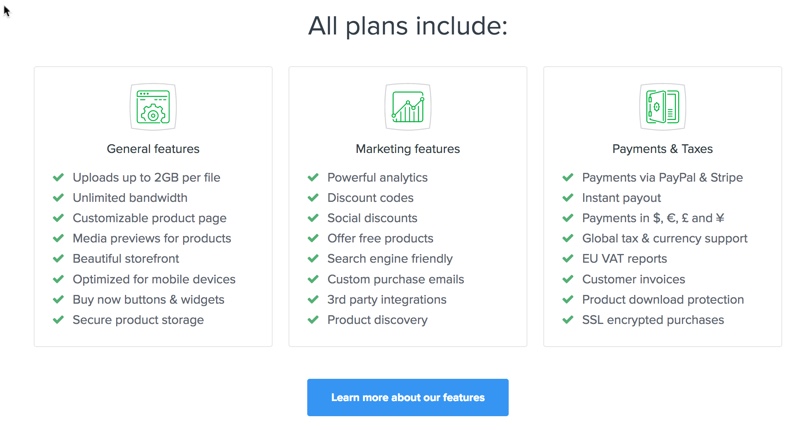The width and height of the screenshot is (800, 430).
Task: Select the General features heading
Action: click(x=153, y=149)
